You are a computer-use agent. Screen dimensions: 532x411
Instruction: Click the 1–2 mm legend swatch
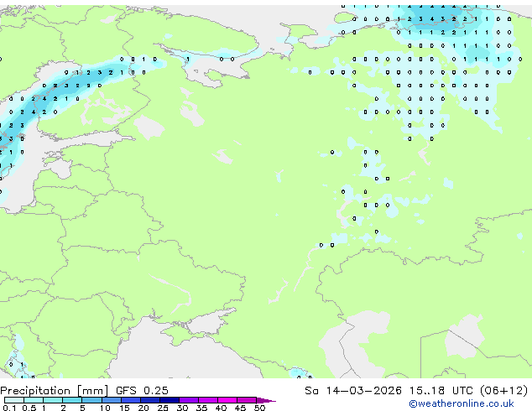pyautogui.click(x=53, y=400)
